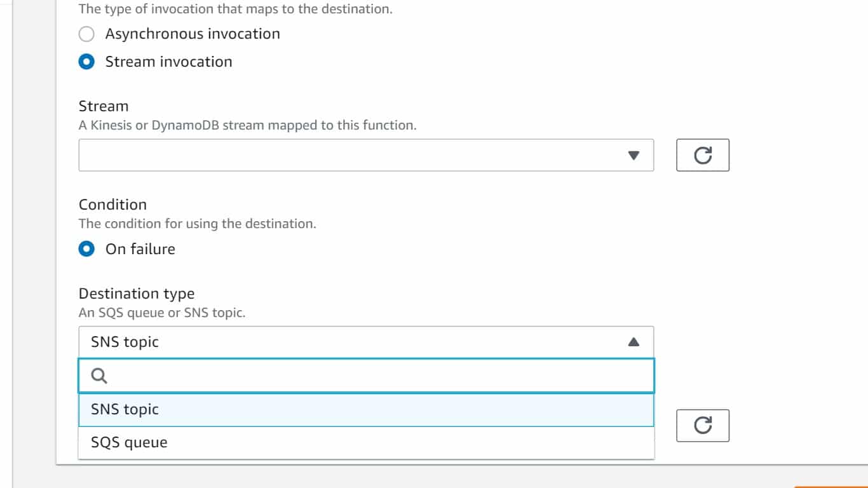868x488 pixels.
Task: Click the 'Destination type' field heading
Action: 137,294
